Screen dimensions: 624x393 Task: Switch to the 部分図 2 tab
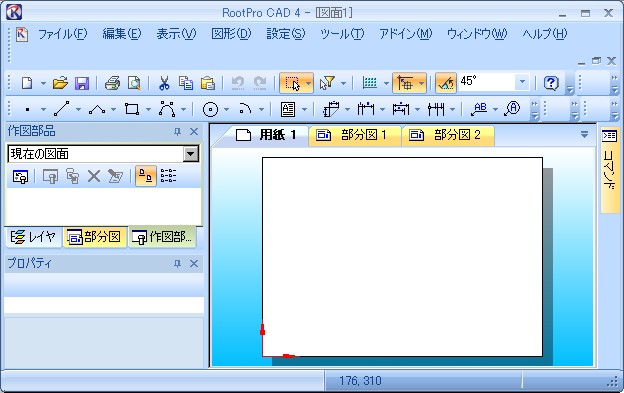[x=448, y=135]
